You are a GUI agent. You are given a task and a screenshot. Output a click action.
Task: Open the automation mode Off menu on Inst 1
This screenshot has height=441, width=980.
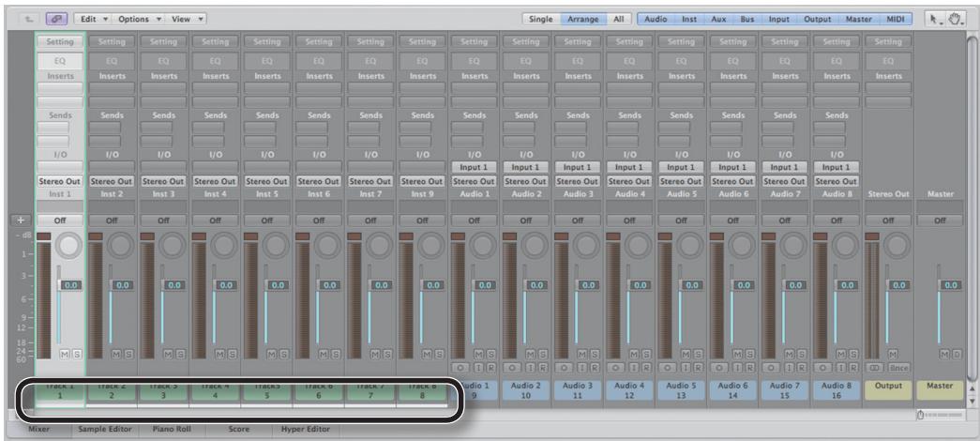tap(60, 220)
